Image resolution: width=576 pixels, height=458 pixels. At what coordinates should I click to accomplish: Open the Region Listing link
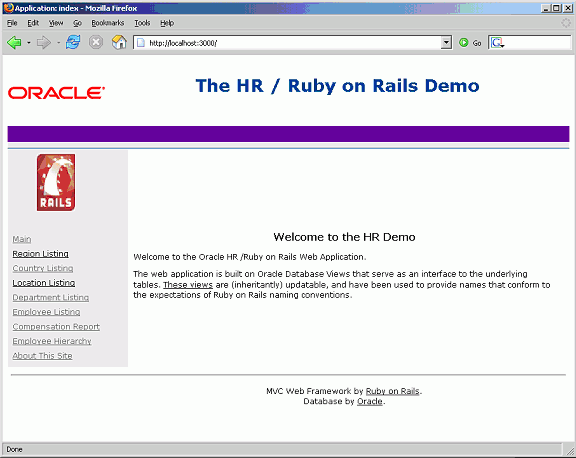40,254
